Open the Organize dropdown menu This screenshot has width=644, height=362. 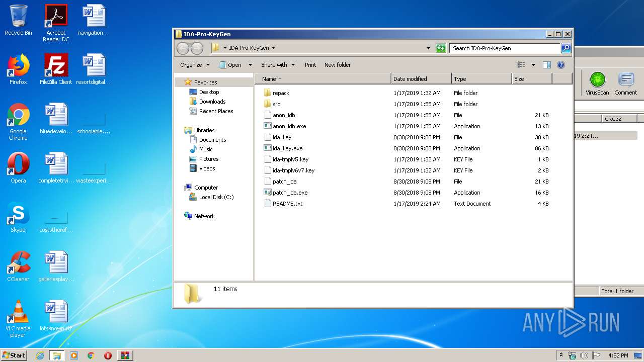click(x=195, y=65)
